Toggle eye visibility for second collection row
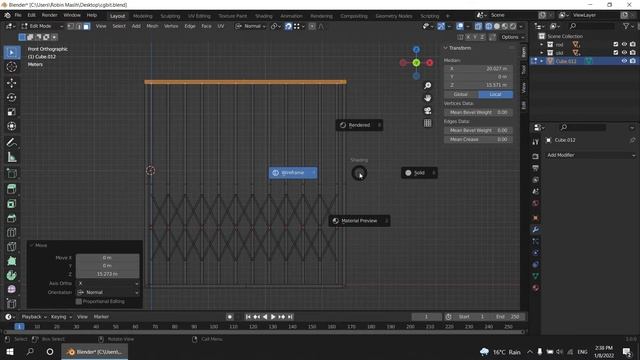 pyautogui.click(x=624, y=52)
